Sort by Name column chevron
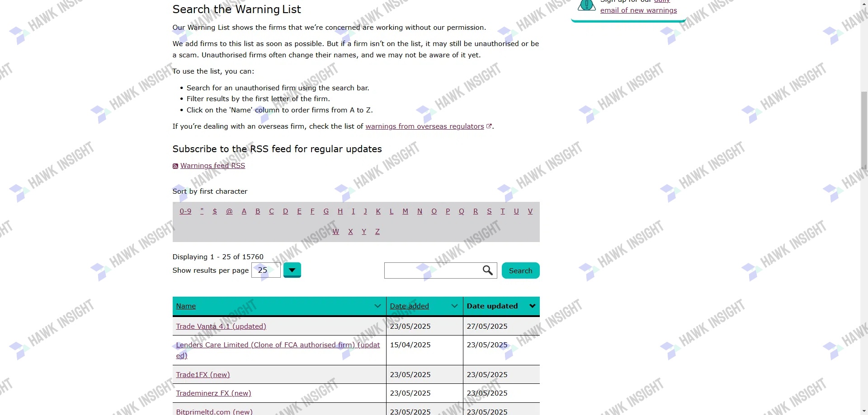Screen dimensions: 868x415 point(377,306)
